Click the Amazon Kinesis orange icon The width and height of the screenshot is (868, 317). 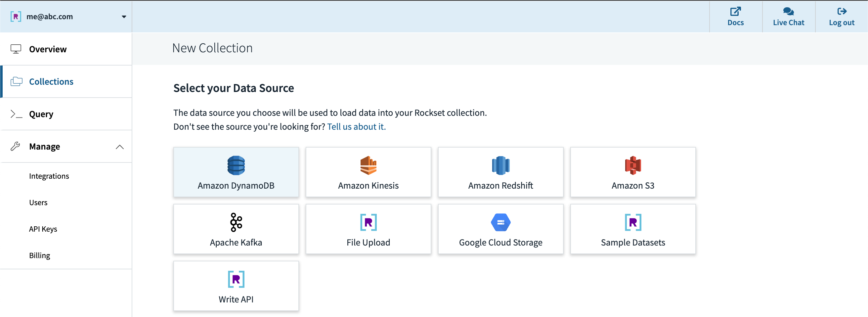(x=368, y=165)
